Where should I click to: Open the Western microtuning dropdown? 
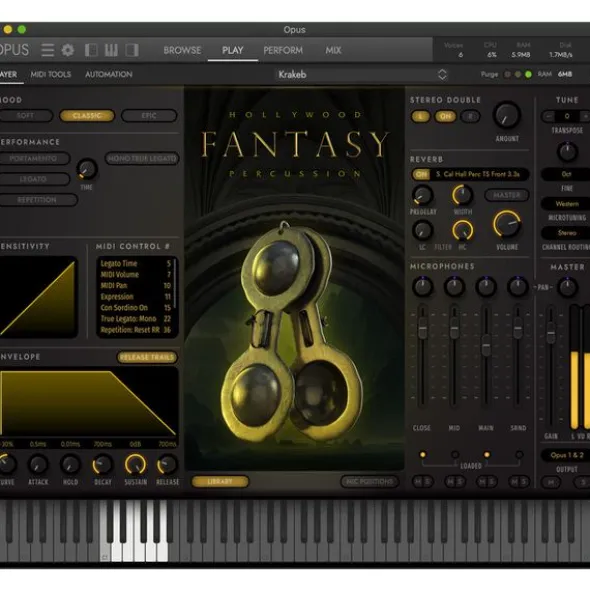click(565, 204)
